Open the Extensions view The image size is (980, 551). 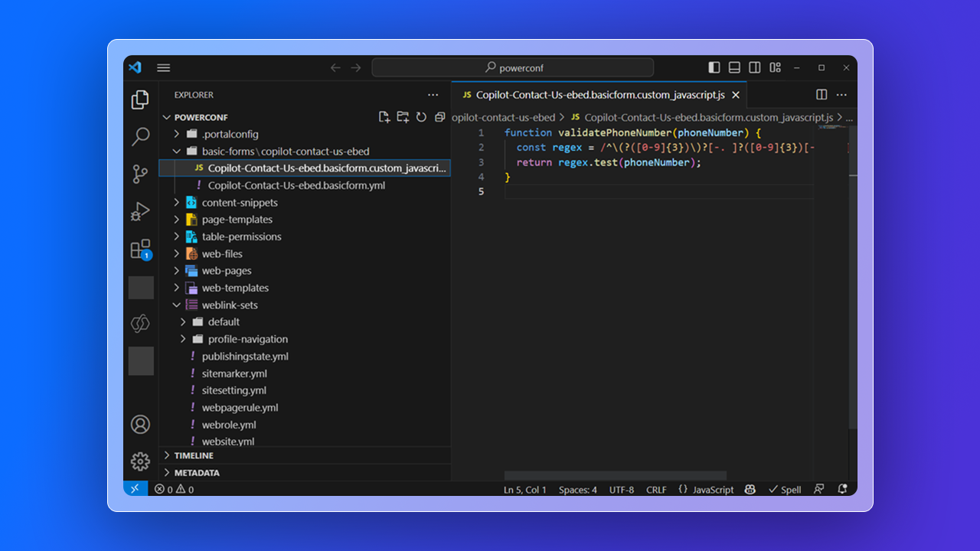tap(140, 249)
